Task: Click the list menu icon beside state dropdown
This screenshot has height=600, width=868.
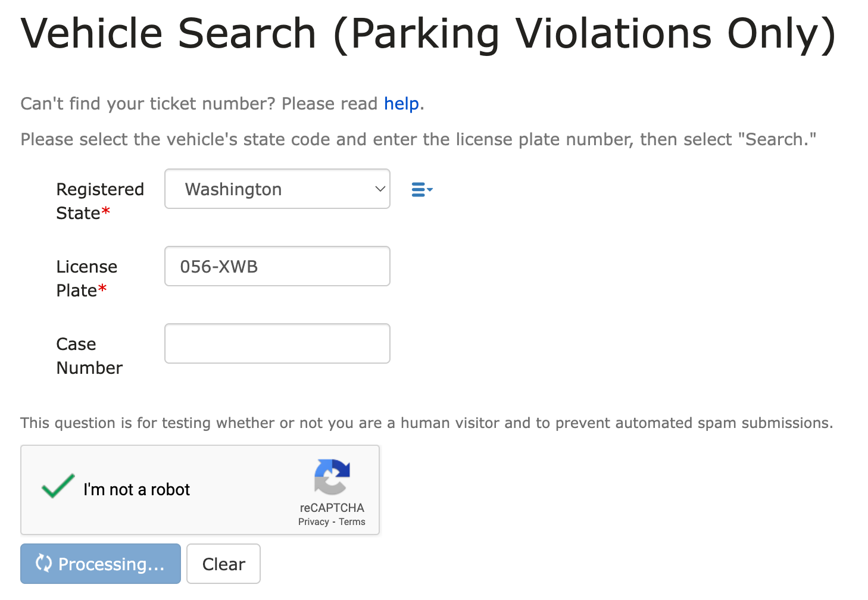Action: pyautogui.click(x=422, y=189)
